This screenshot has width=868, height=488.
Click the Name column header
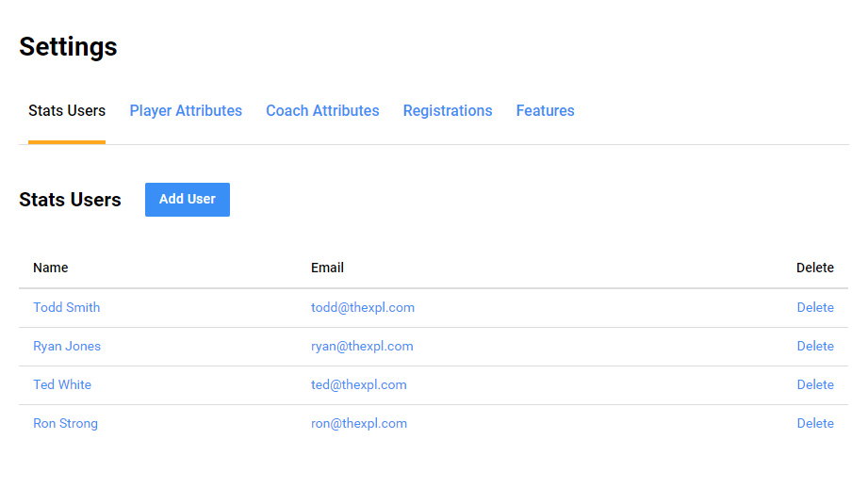click(x=51, y=268)
